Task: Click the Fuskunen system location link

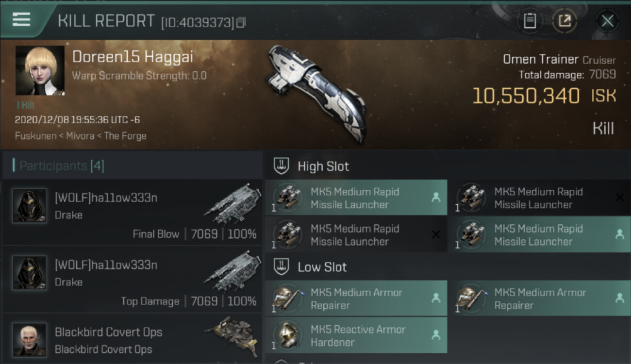Action: pyautogui.click(x=35, y=135)
